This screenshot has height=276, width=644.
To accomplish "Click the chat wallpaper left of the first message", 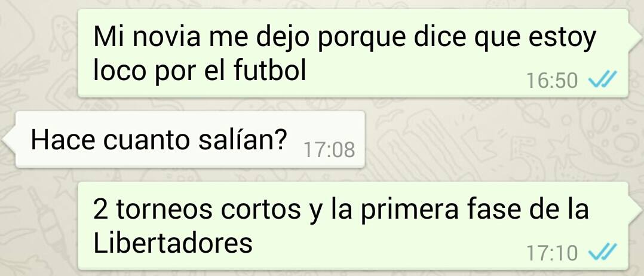I will pos(39,53).
